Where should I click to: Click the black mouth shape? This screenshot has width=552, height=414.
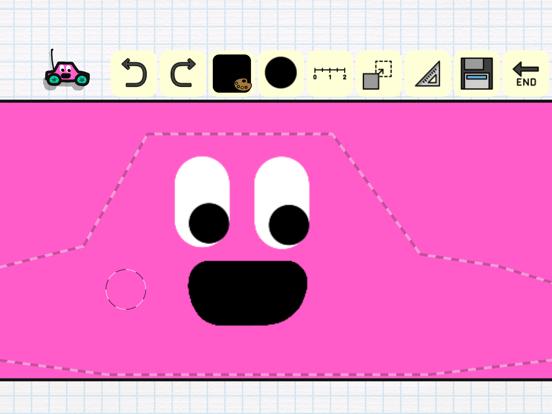tap(247, 293)
